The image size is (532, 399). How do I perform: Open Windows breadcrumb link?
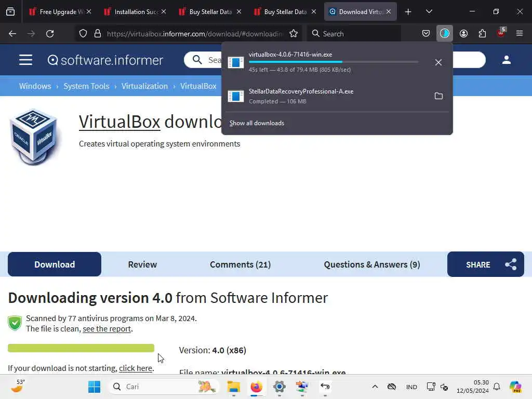[35, 86]
